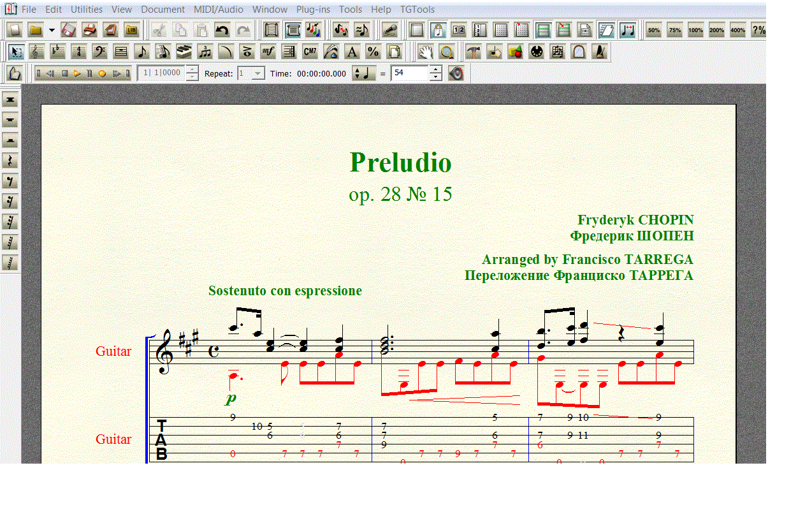Open the tempo note duration selector
812x521 pixels.
pos(364,73)
